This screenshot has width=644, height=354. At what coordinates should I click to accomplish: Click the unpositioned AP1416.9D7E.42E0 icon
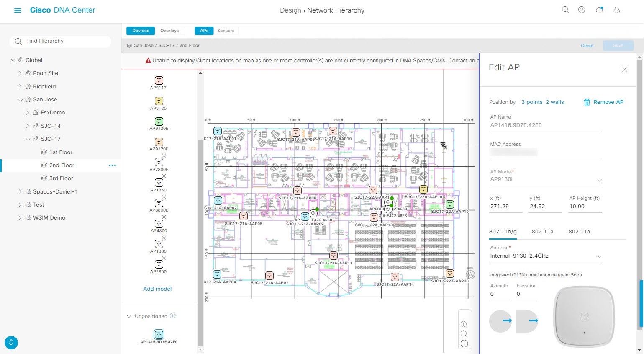coord(159,334)
